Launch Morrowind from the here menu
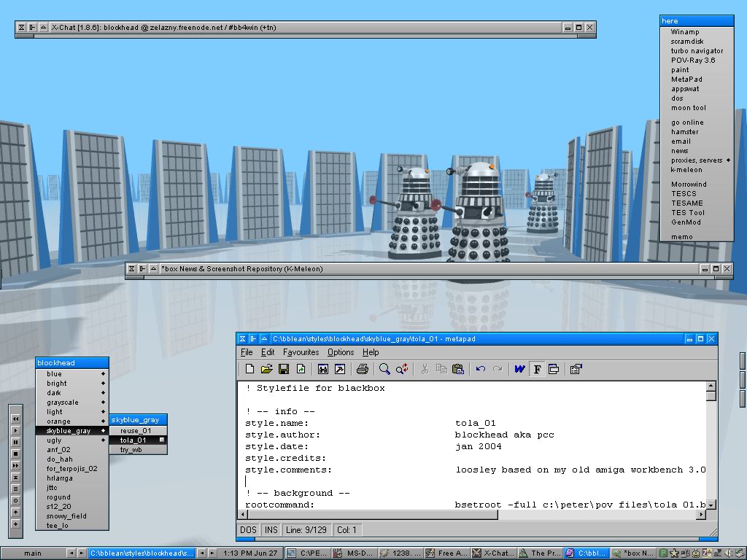 (697, 184)
